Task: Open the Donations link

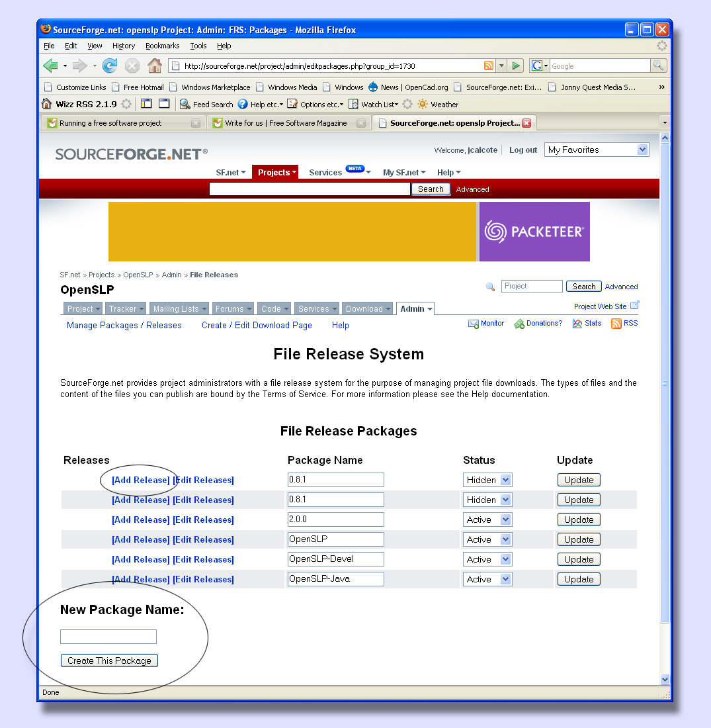Action: click(538, 323)
